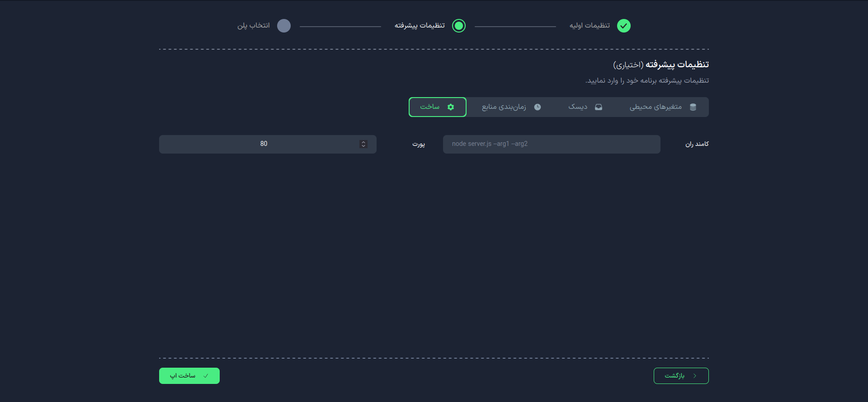Screen dimensions: 868x402
Task: Click the gear icon in ساخت tab
Action: point(451,107)
